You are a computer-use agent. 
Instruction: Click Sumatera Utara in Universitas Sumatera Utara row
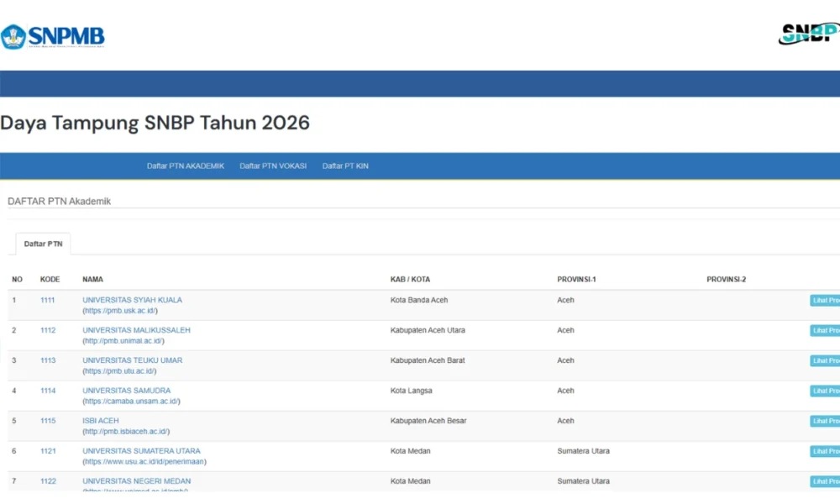point(584,451)
